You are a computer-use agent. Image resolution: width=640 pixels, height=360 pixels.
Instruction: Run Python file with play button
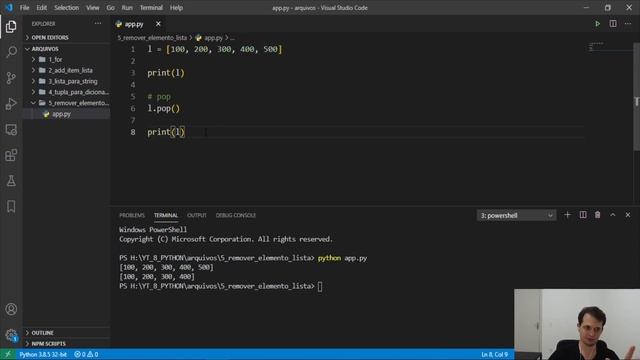click(597, 24)
